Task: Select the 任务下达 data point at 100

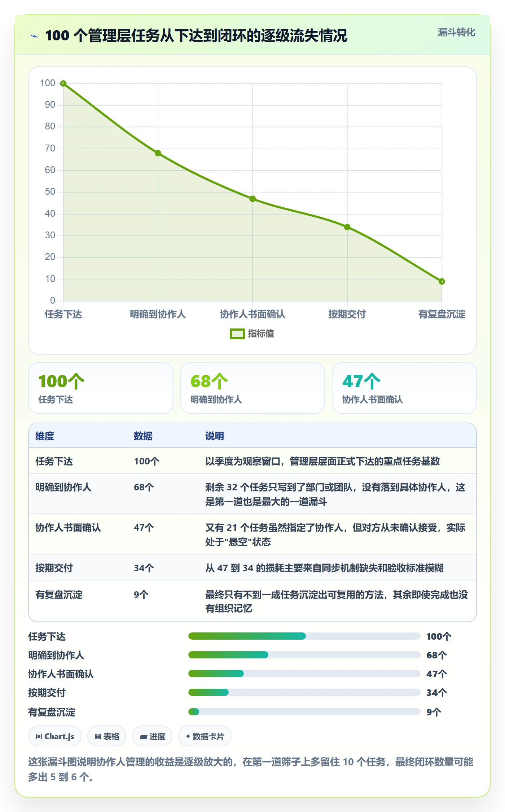Action: point(63,84)
